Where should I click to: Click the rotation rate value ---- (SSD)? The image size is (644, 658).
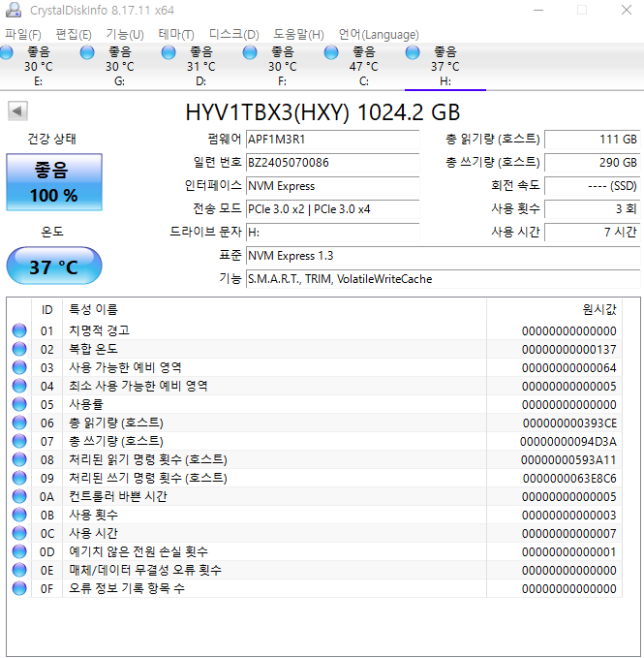[x=593, y=186]
